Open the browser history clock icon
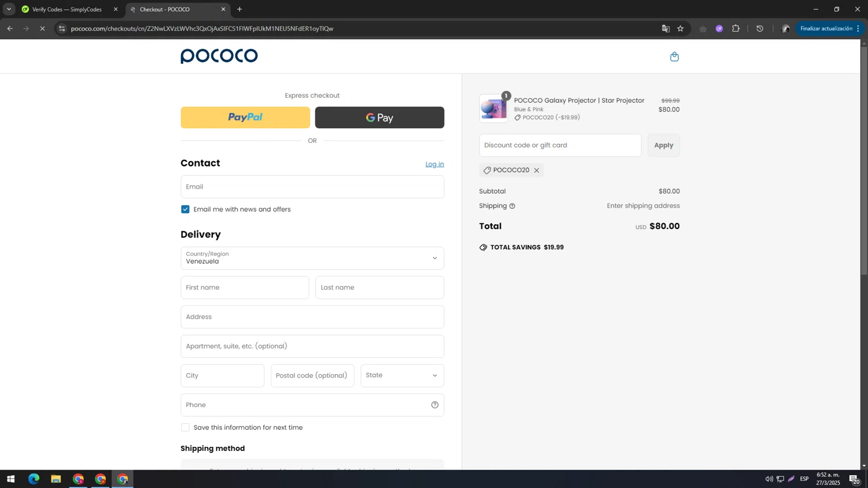Viewport: 868px width, 488px height. click(x=760, y=28)
